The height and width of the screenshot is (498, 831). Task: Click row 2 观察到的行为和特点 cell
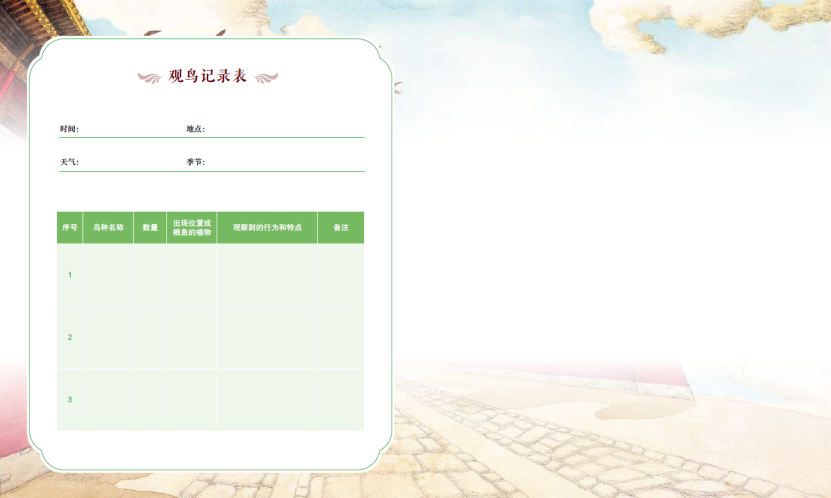pyautogui.click(x=267, y=337)
